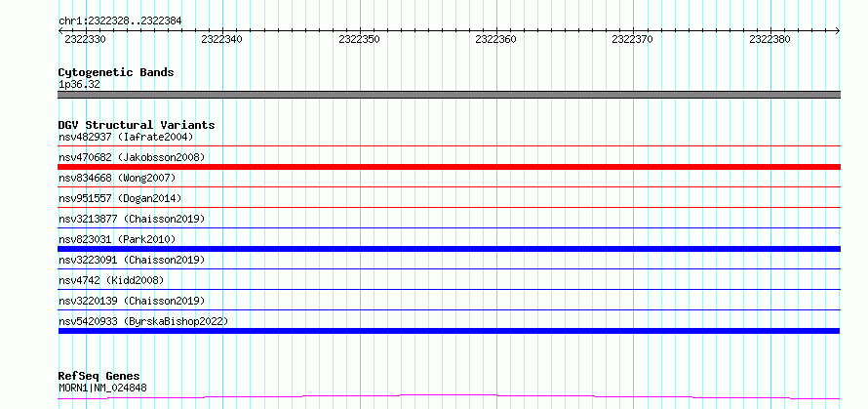Select the gray 1p36.32 cytoband bar
The width and height of the screenshot is (868, 409).
click(x=449, y=95)
